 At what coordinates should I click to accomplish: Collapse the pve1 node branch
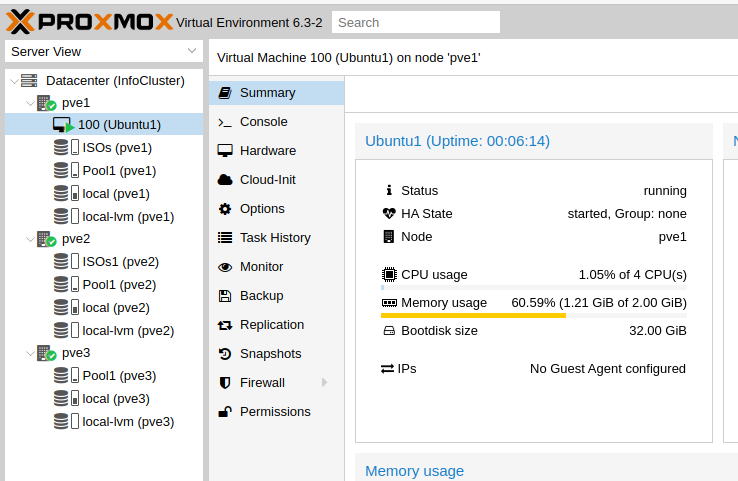coord(31,103)
